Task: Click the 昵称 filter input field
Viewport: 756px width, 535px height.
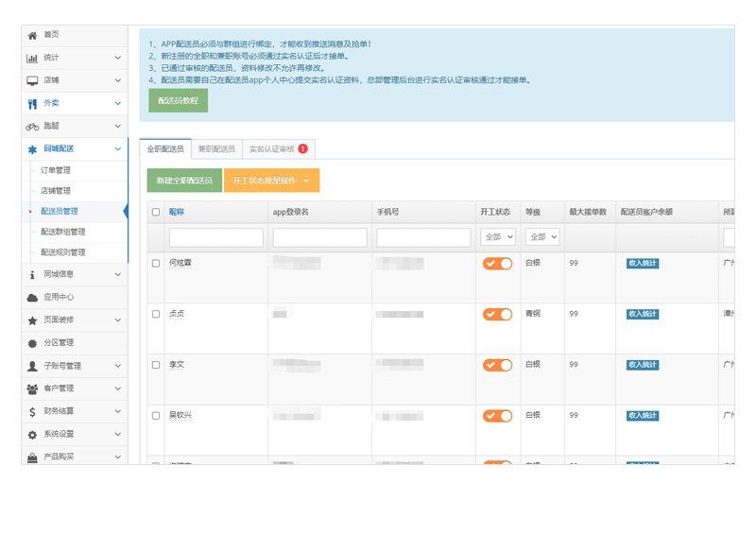Action: [x=216, y=237]
